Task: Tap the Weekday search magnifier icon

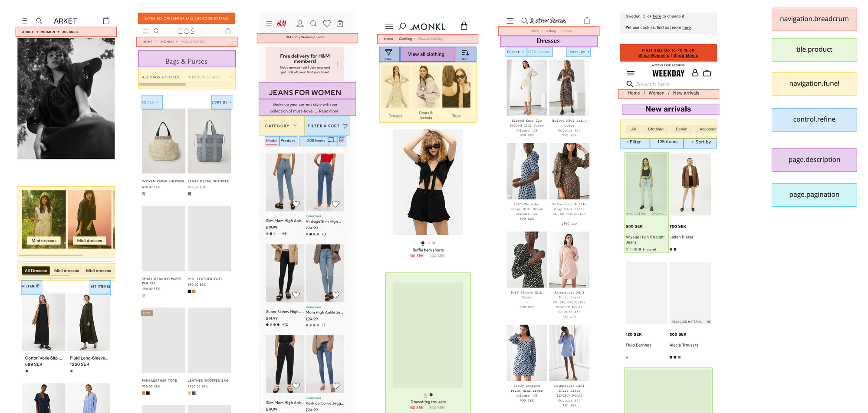Action: click(x=630, y=84)
